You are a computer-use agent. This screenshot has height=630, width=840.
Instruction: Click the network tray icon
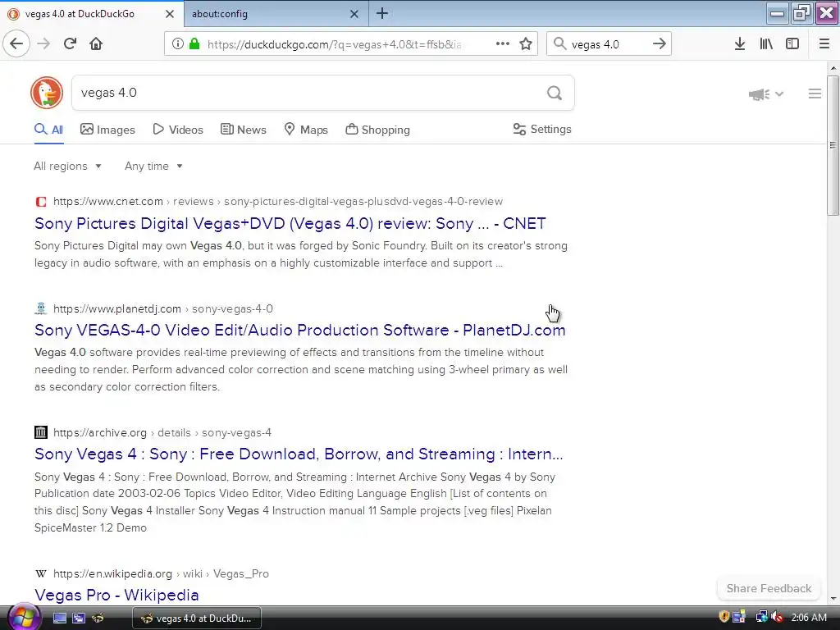(760, 617)
